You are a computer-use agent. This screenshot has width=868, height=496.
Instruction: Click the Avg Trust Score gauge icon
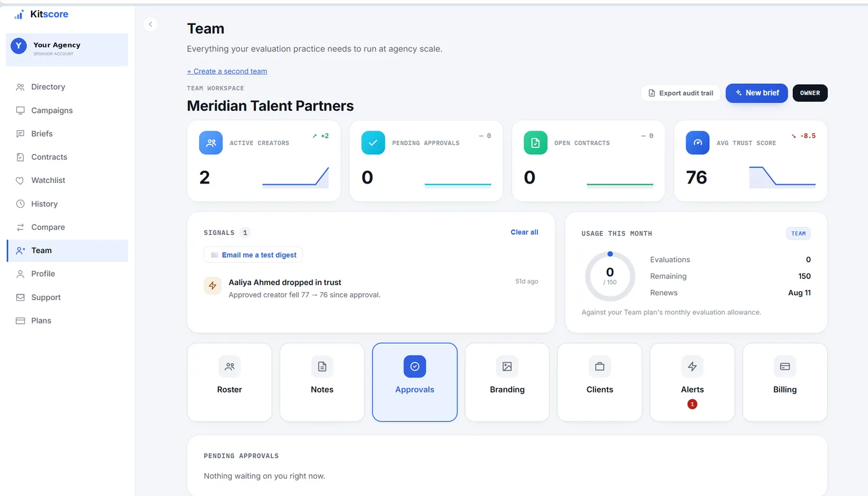[698, 143]
